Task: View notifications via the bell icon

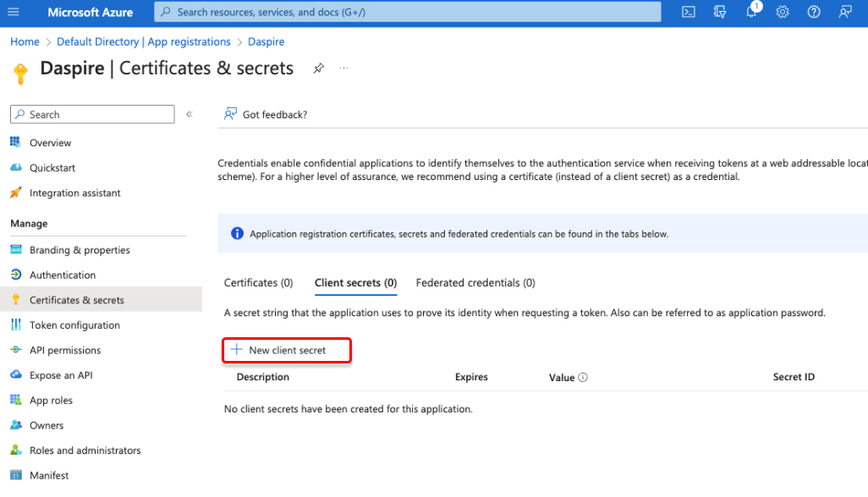Action: [x=751, y=12]
